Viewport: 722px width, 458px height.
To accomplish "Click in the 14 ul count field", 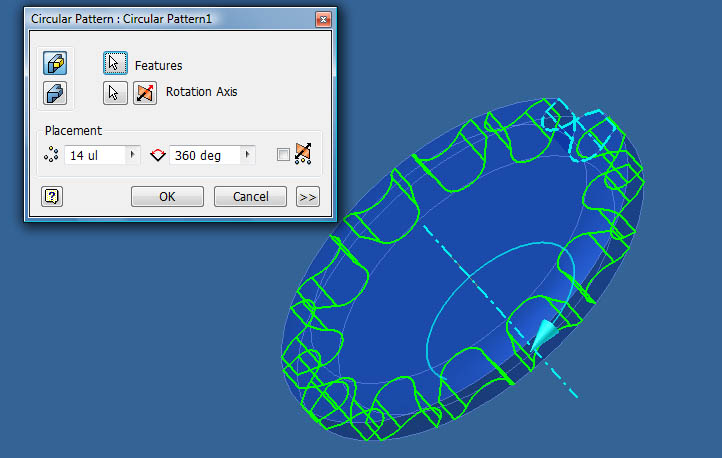I will 95,155.
